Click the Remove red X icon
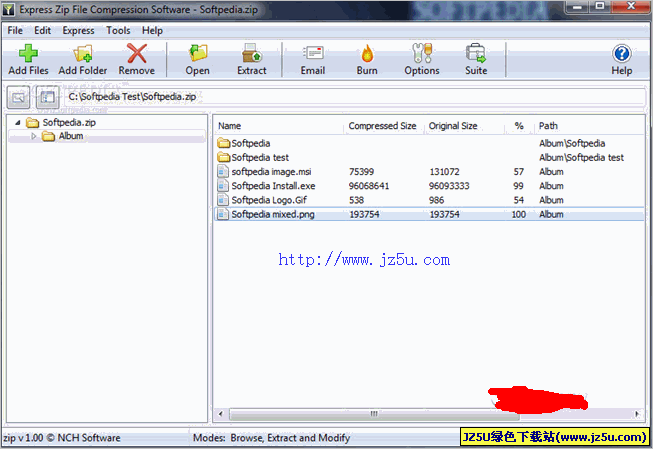The width and height of the screenshot is (653, 449). coord(137,53)
